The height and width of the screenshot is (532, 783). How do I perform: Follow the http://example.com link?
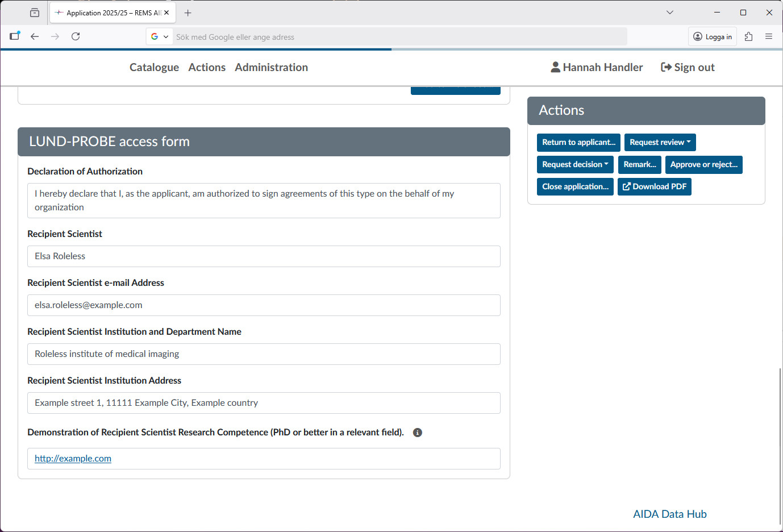73,458
